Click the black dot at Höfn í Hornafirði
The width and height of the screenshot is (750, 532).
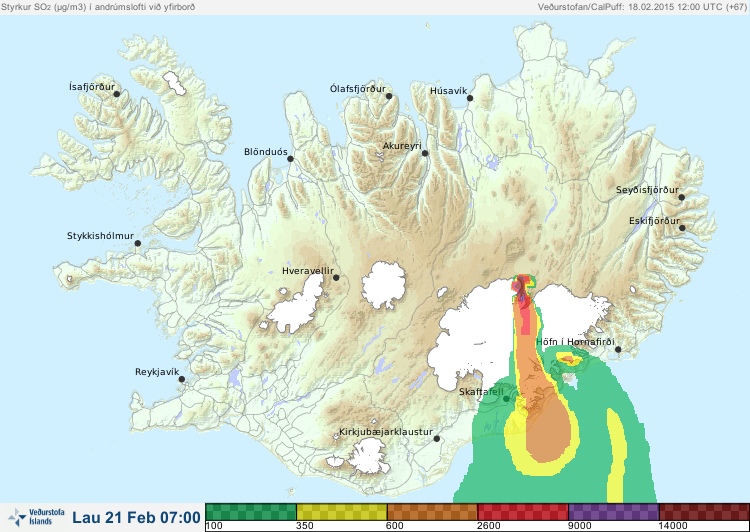[618, 350]
